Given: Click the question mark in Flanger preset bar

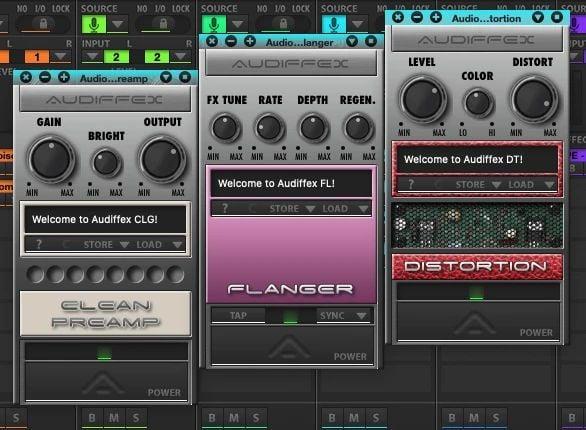Looking at the screenshot, I should (x=225, y=208).
